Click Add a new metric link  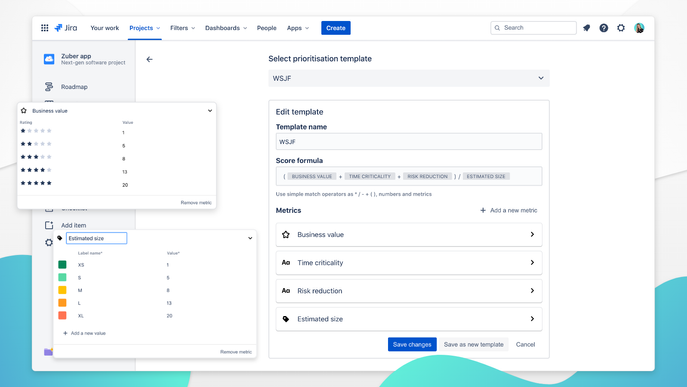(509, 210)
